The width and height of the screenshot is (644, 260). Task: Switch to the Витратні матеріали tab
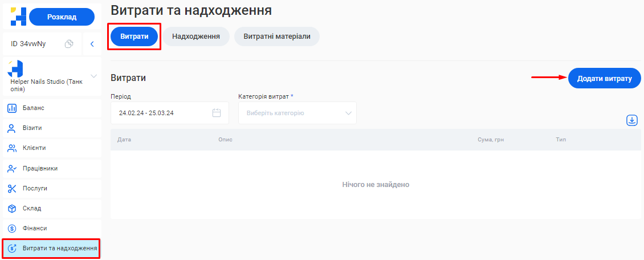click(x=277, y=36)
